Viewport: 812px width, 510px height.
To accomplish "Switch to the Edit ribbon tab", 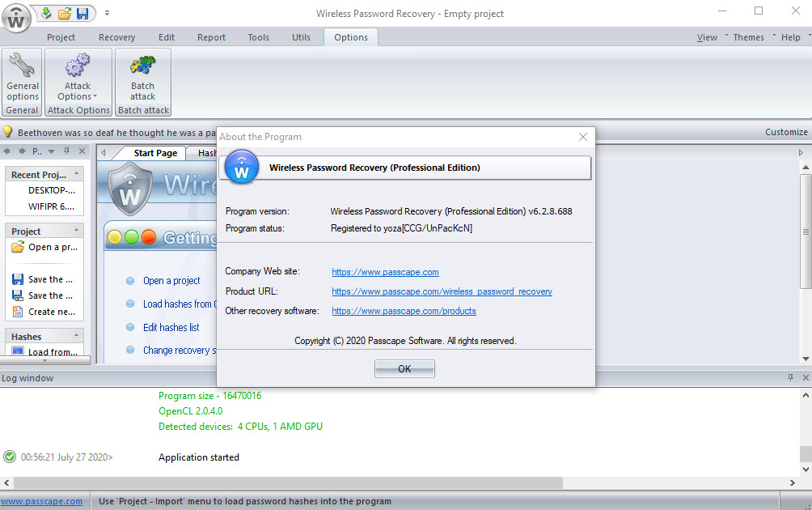I will (167, 37).
